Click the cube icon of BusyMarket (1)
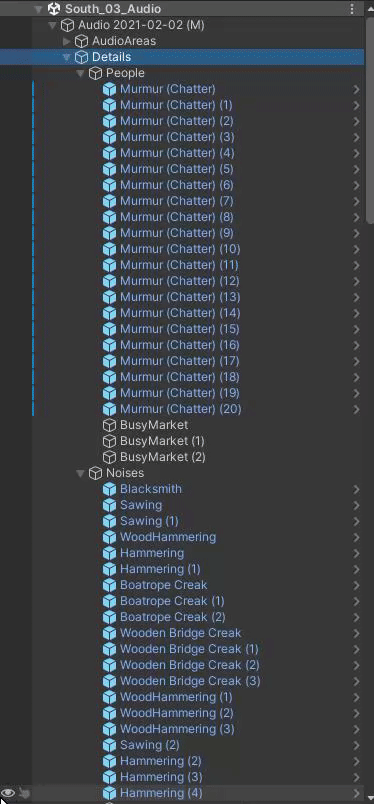 (x=109, y=441)
